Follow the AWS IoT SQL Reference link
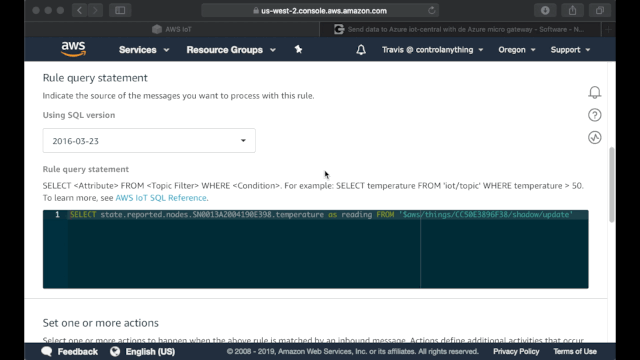 161,198
